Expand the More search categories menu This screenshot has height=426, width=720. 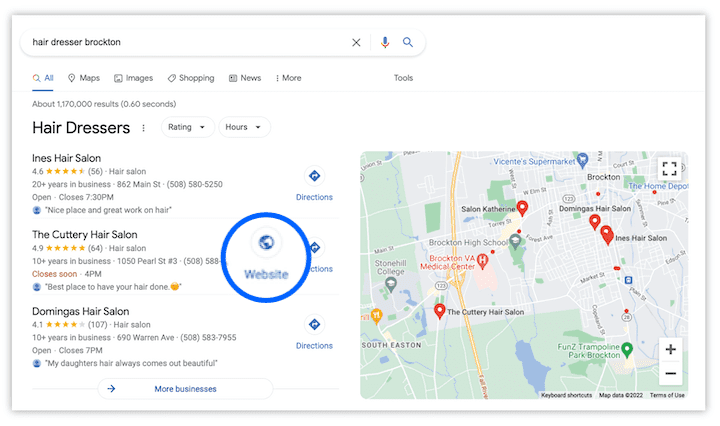286,78
